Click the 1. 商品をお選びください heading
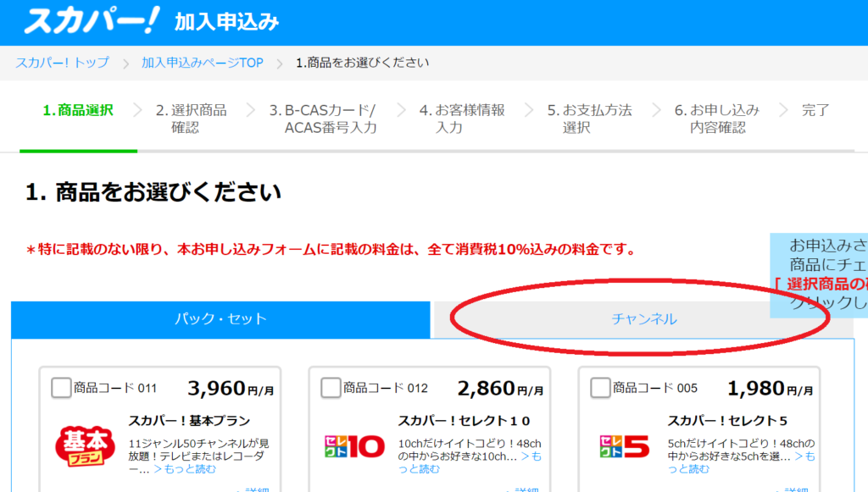 (153, 192)
